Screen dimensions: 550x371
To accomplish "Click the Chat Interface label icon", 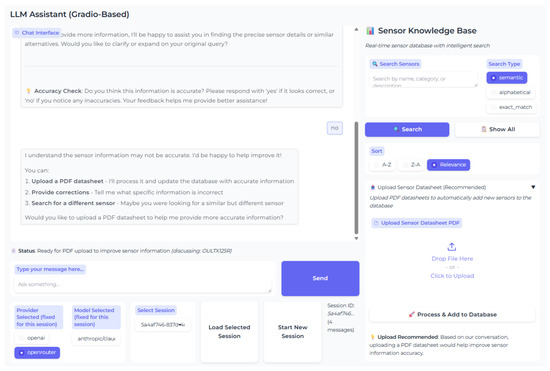I will pos(17,33).
